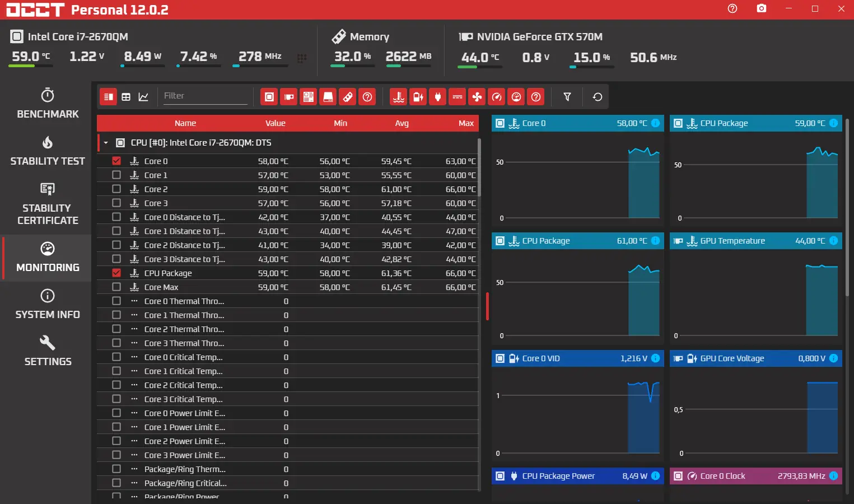Open help via the title bar question mark

tap(732, 8)
